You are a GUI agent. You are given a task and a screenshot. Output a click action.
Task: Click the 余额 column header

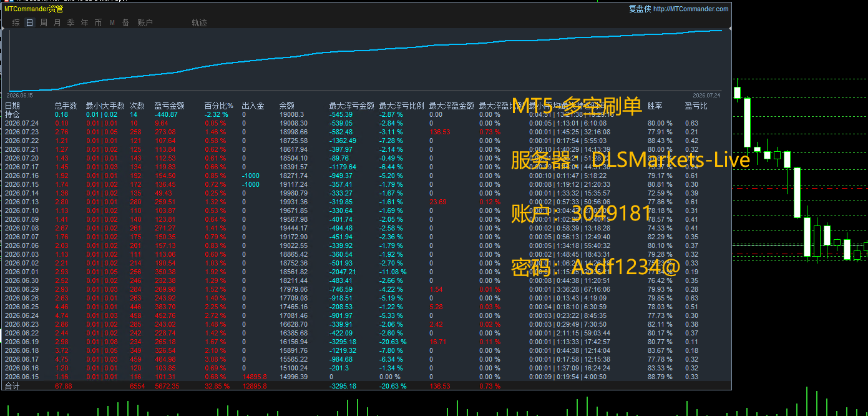click(287, 106)
